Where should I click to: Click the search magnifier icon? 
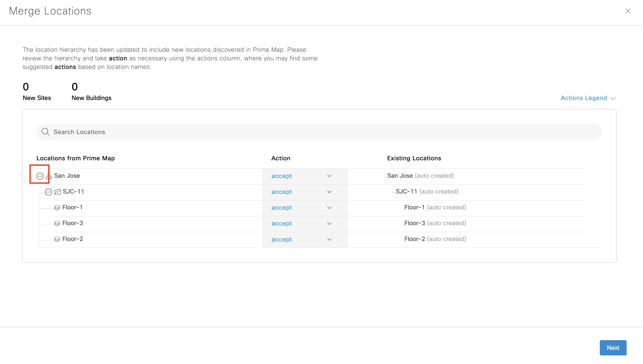(x=45, y=132)
